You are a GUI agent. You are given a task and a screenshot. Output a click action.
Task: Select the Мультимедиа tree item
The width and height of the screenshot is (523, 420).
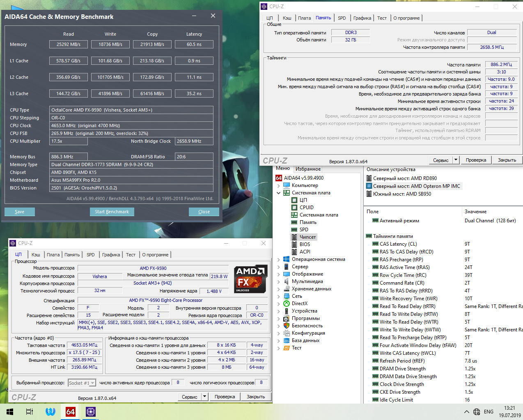(307, 281)
